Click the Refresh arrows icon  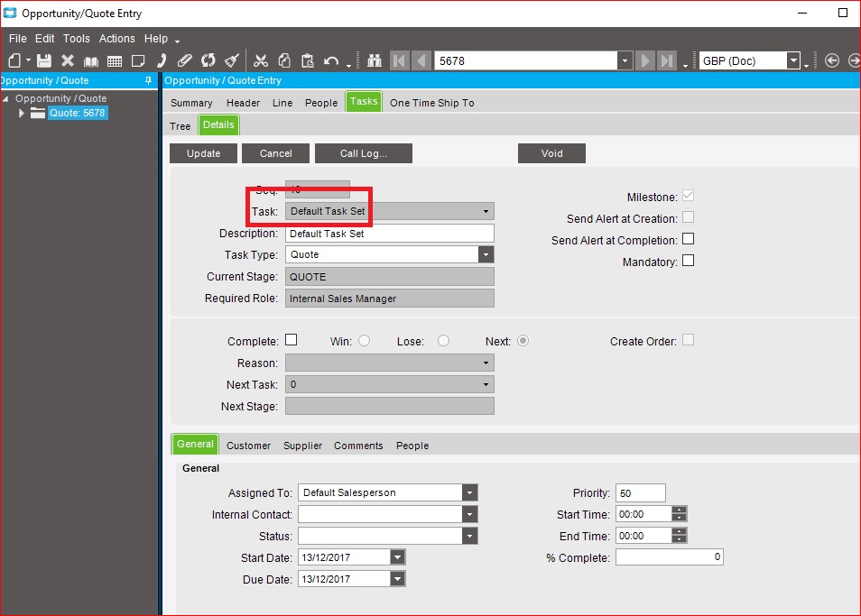click(x=208, y=60)
